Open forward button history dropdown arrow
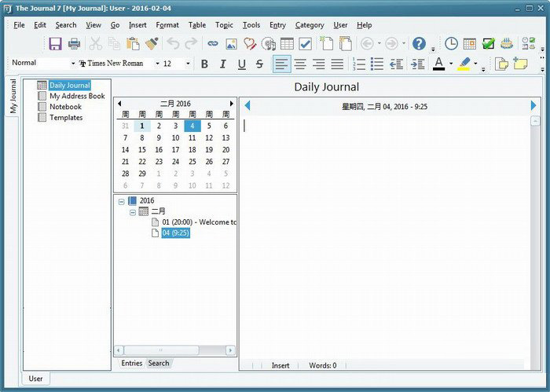Viewport: 550px width, 392px height. click(404, 43)
